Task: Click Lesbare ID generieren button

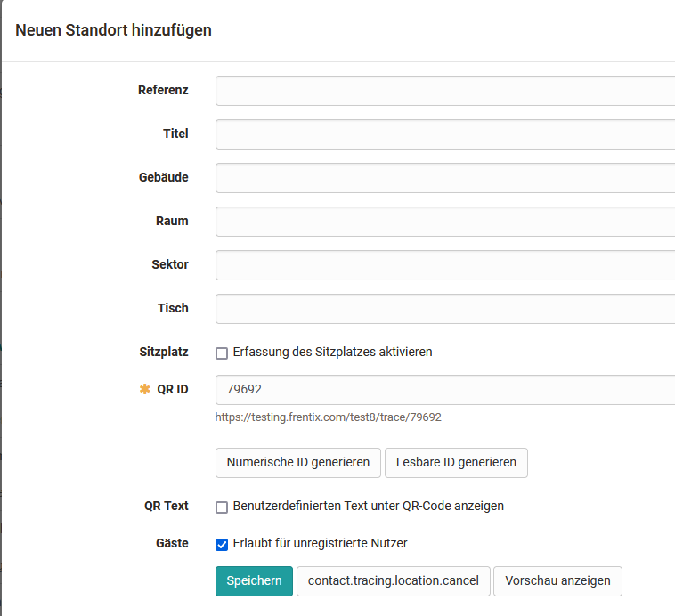Action: 456,463
